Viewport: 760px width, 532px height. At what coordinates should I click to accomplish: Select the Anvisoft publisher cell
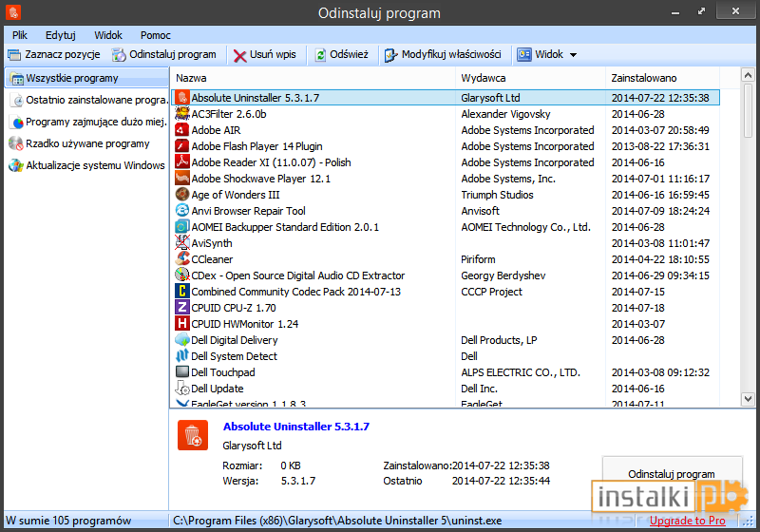[480, 211]
